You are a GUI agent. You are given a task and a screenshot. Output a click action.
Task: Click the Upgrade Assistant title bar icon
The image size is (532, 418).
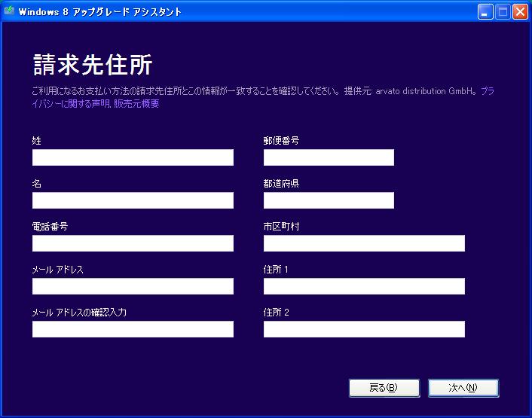click(x=9, y=11)
